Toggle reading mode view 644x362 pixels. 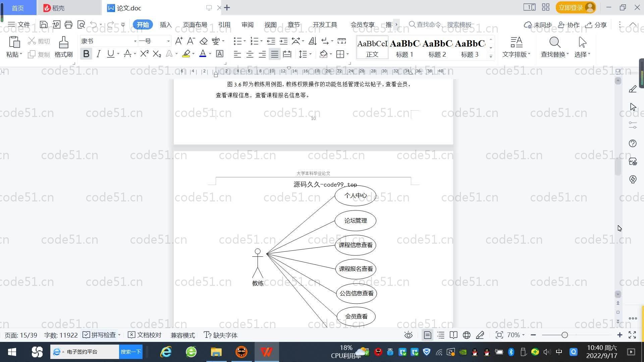click(453, 335)
